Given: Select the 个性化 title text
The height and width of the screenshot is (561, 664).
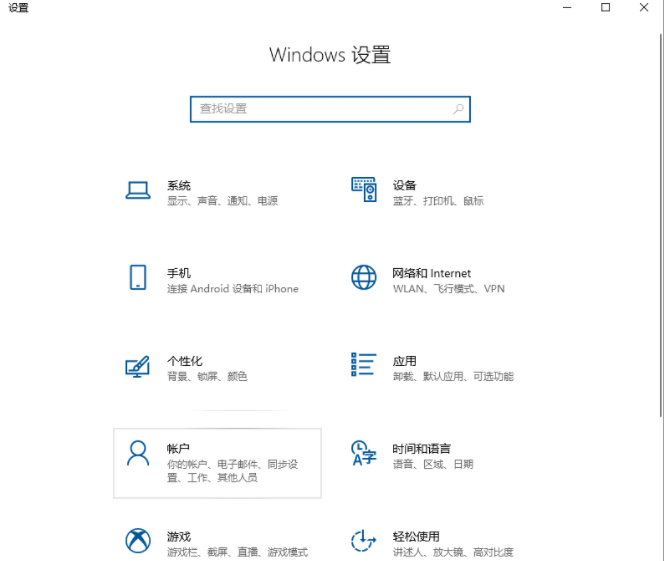Looking at the screenshot, I should [184, 361].
